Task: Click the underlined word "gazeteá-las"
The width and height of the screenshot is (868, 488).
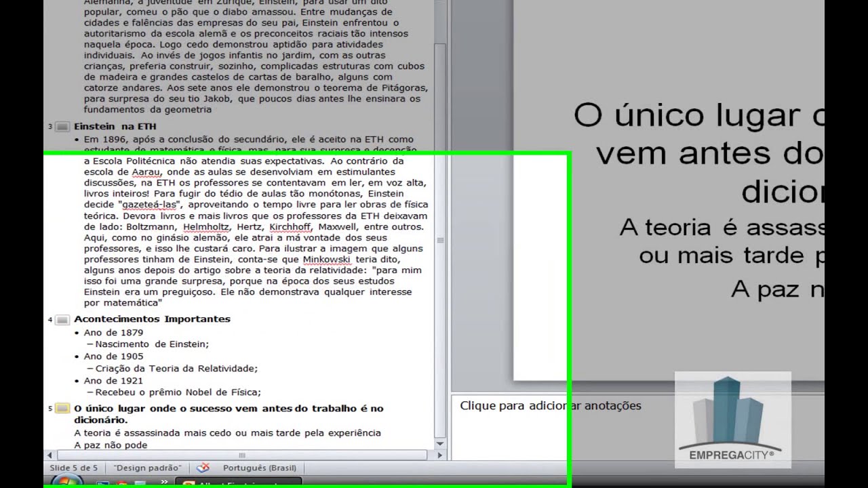Action: click(150, 205)
